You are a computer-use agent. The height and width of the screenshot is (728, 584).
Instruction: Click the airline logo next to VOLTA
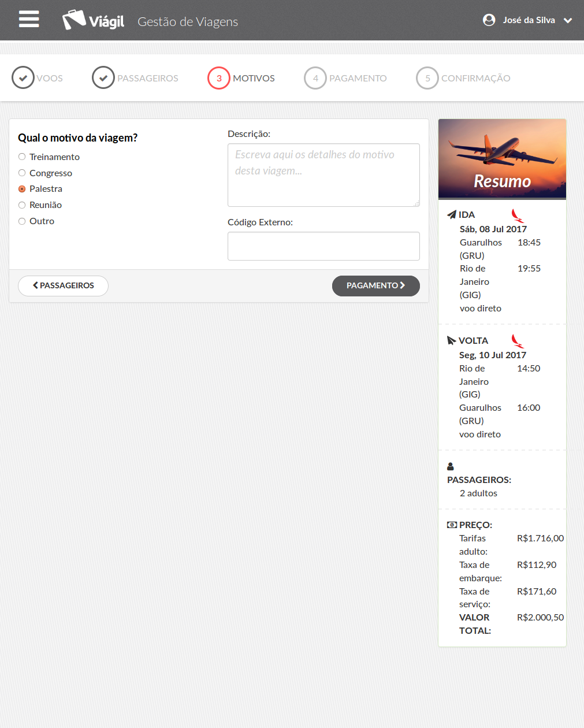[x=518, y=341]
